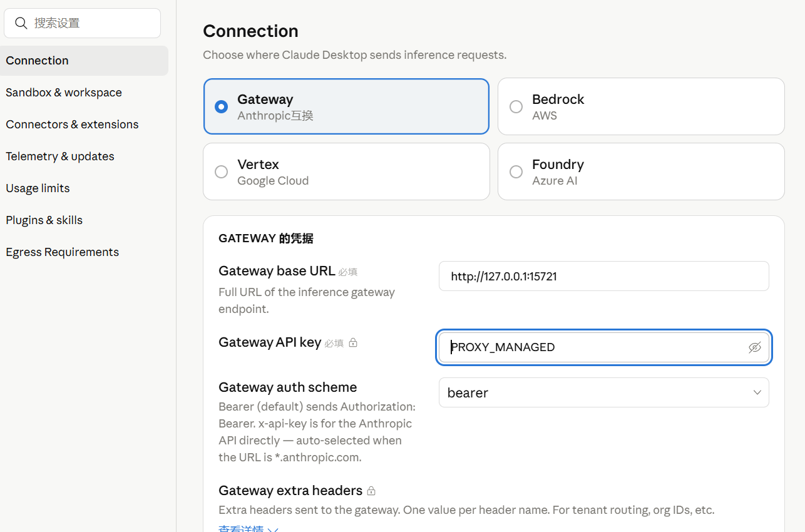805x532 pixels.
Task: Click the lock icon beside Gateway API key
Action: [353, 343]
